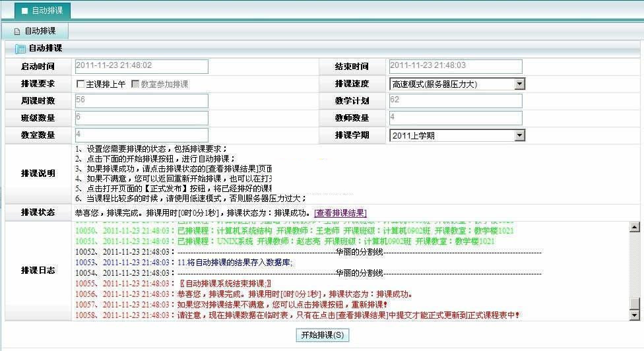Enable the 主课排上午 checkbox
Viewport: 644px width, 351px height.
(x=80, y=84)
